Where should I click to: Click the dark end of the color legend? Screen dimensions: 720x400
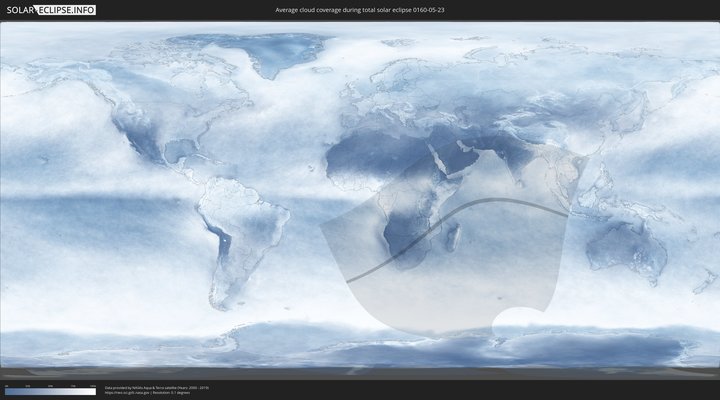(8, 392)
